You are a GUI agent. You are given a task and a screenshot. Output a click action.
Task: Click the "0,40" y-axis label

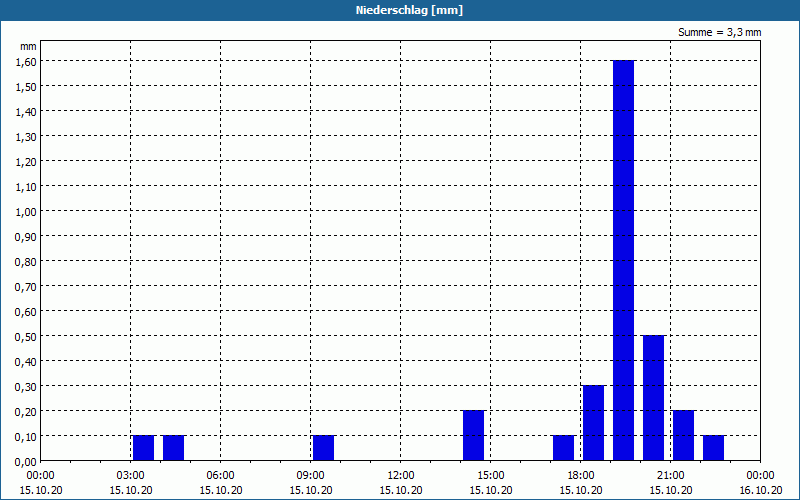coord(26,361)
